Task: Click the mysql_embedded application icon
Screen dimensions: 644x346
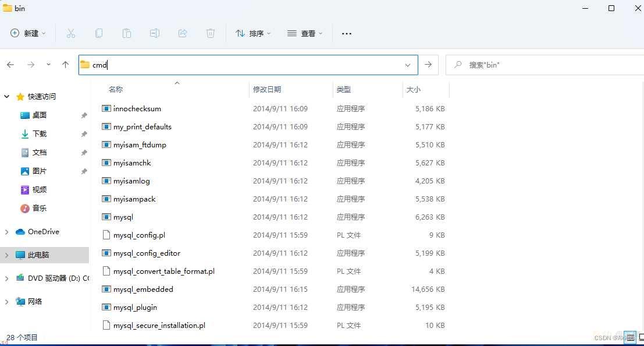Action: pos(106,289)
